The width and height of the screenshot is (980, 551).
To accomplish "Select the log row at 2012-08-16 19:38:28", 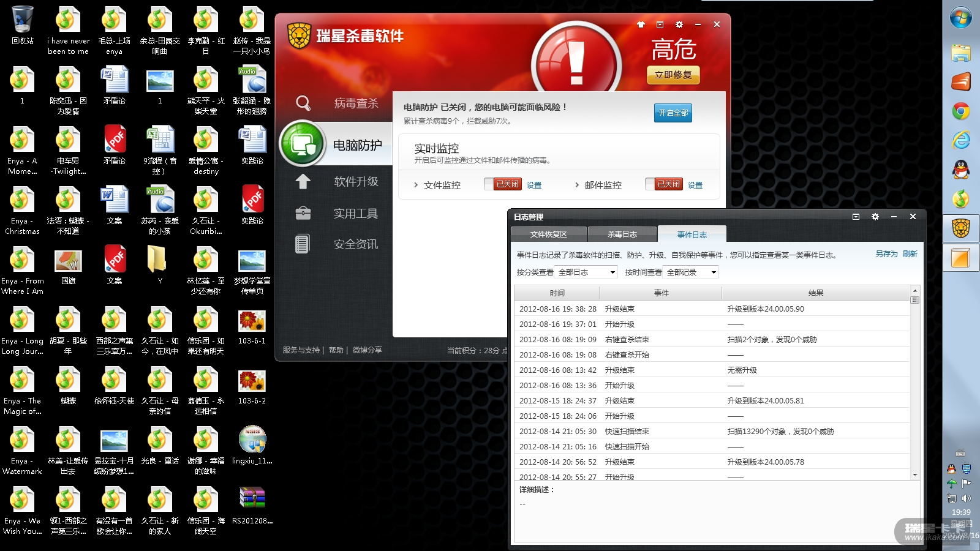I will click(x=712, y=309).
